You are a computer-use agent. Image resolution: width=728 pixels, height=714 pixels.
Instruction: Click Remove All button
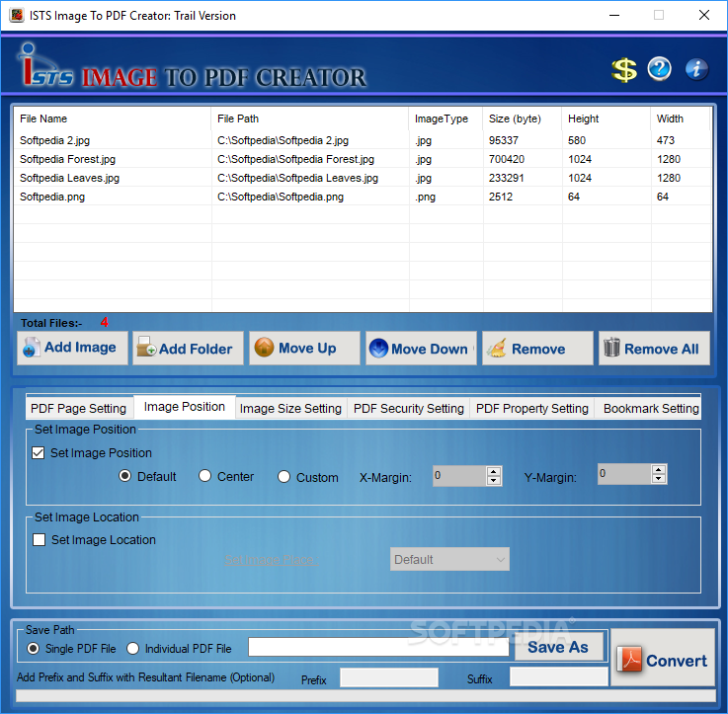pos(654,348)
